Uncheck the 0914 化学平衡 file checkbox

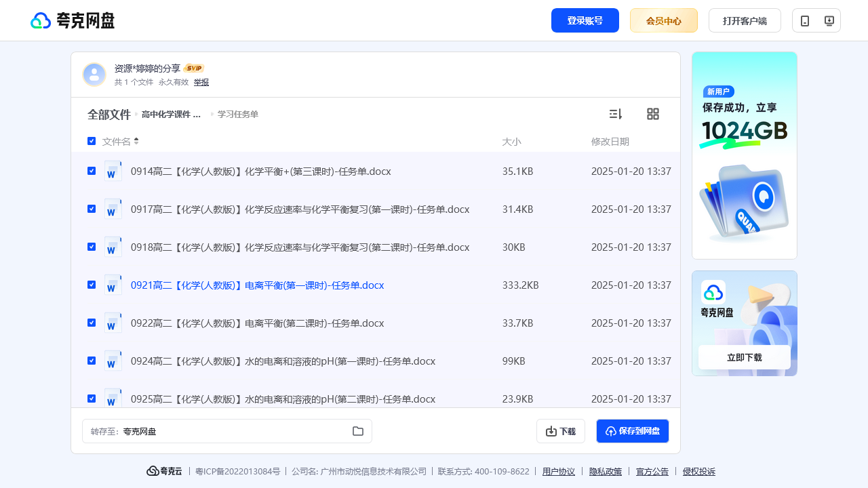(92, 171)
